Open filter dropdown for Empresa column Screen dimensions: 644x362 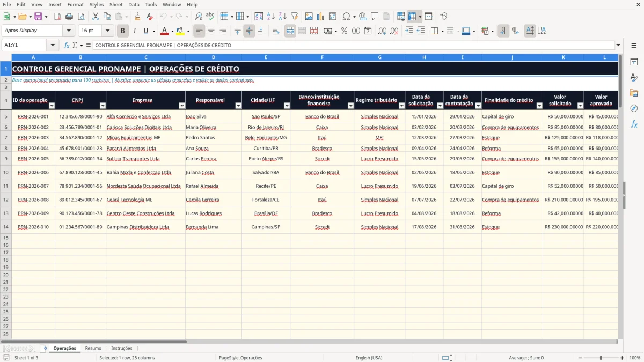[181, 106]
